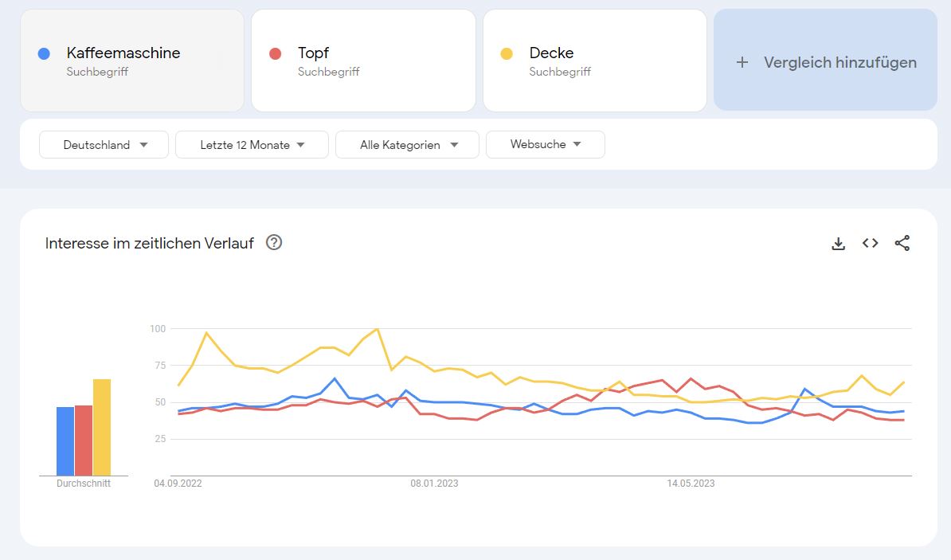The width and height of the screenshot is (951, 560).
Task: Edit the Topf search term card
Action: [x=363, y=61]
